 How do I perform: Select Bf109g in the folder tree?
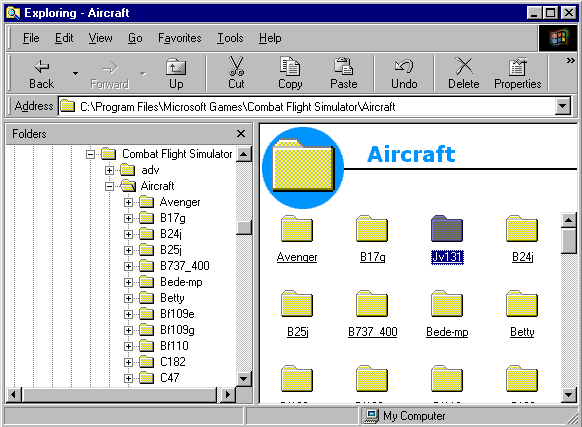[x=177, y=330]
